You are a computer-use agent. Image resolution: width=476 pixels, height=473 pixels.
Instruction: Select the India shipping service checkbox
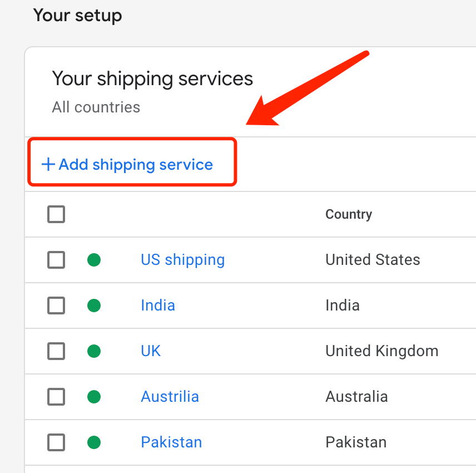56,306
